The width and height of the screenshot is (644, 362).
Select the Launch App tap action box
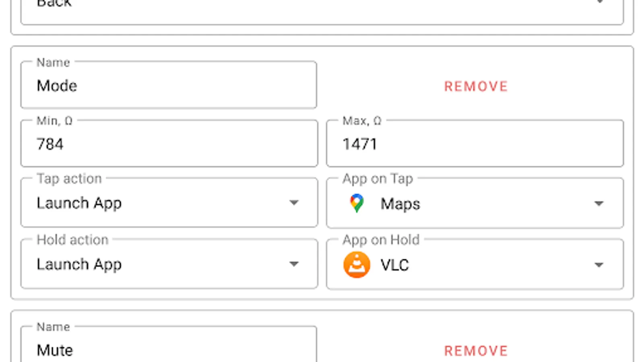pos(169,202)
